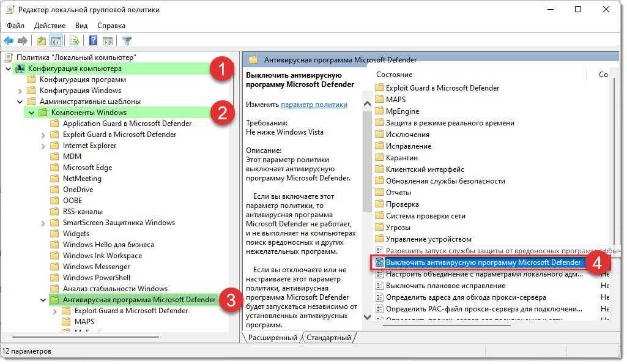Open Обновления службы безопасности folder
This screenshot has height=364, width=627.
click(x=445, y=181)
